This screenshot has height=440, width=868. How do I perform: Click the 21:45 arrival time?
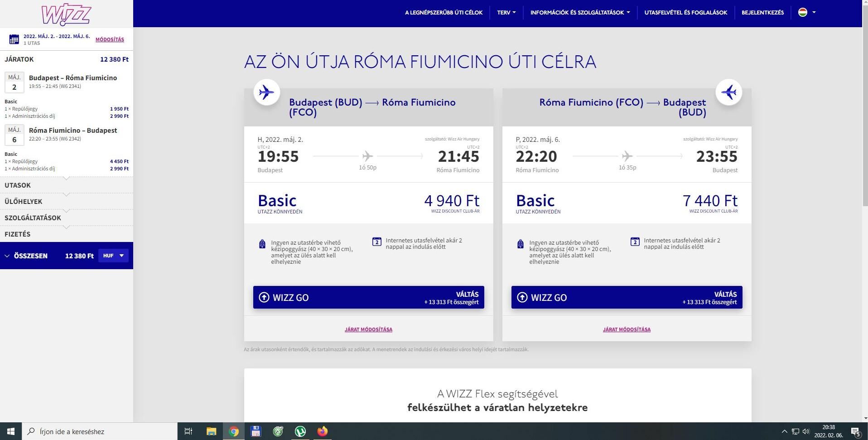tap(458, 156)
